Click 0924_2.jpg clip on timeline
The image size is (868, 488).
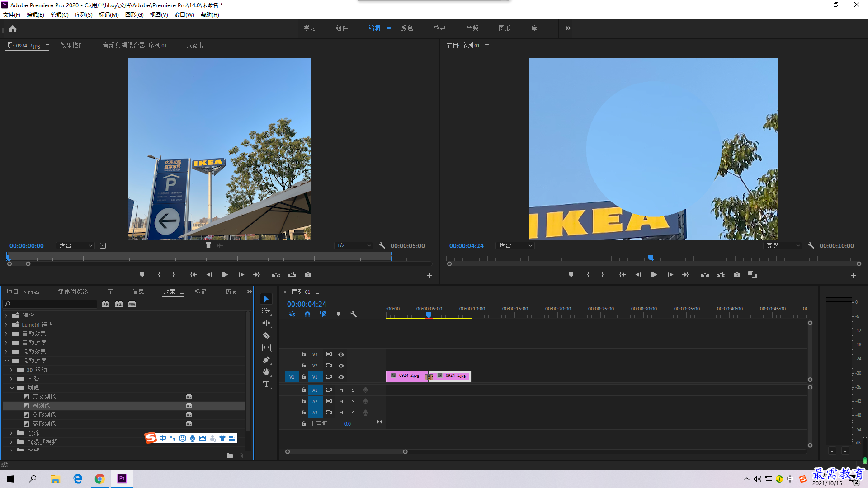[406, 376]
